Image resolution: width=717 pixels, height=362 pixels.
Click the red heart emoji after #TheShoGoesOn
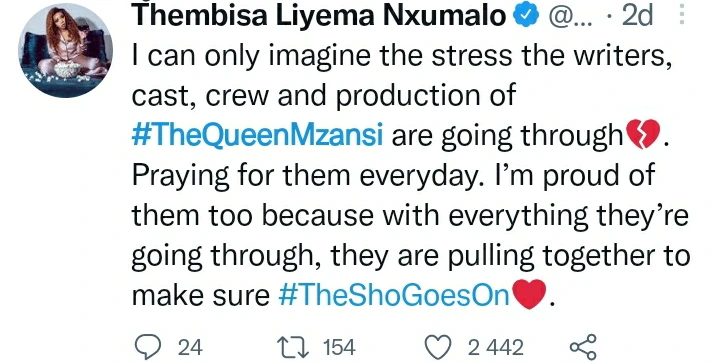tap(530, 294)
